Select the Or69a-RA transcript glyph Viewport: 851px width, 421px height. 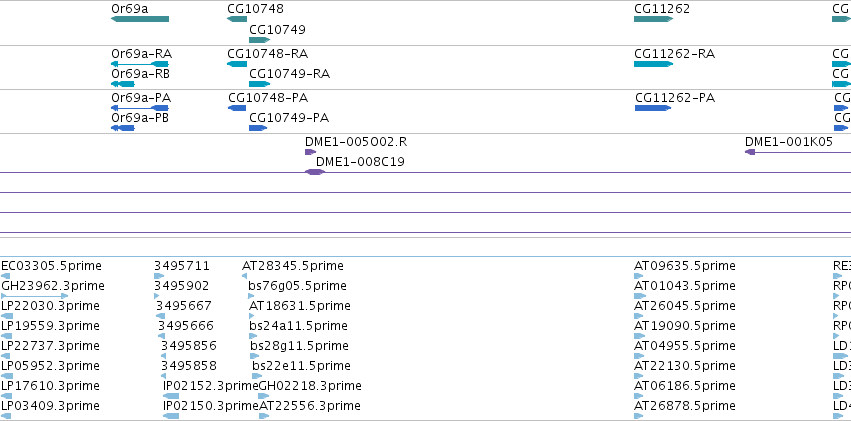pyautogui.click(x=139, y=64)
